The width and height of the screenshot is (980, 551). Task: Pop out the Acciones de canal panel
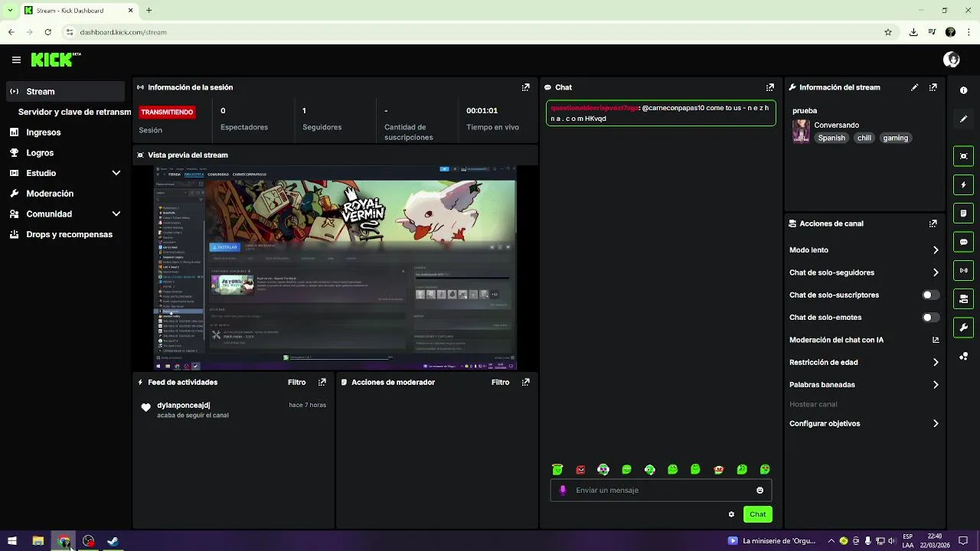pos(933,223)
